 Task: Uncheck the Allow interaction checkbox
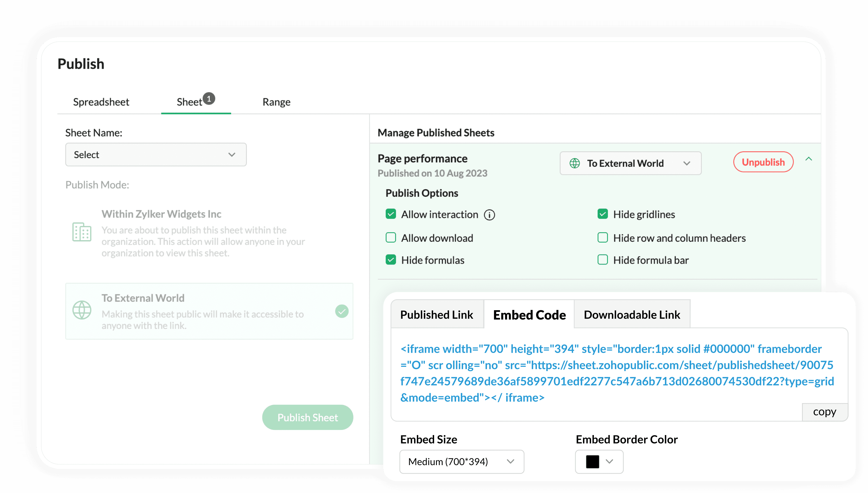pyautogui.click(x=391, y=214)
